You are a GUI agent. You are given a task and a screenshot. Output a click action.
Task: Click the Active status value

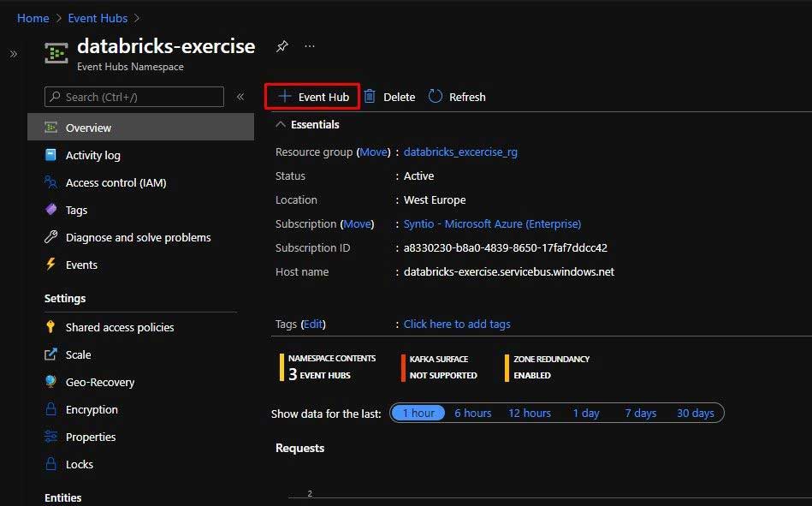click(x=419, y=176)
